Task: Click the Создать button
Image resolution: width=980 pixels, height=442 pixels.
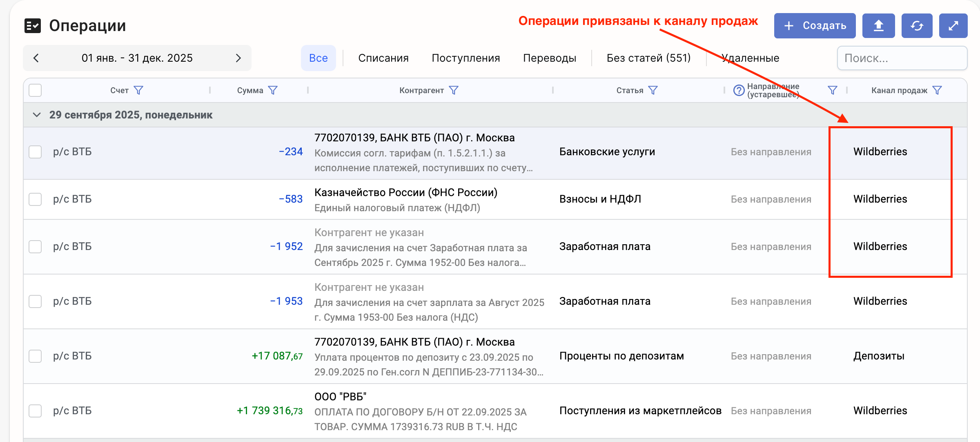Action: (x=815, y=26)
